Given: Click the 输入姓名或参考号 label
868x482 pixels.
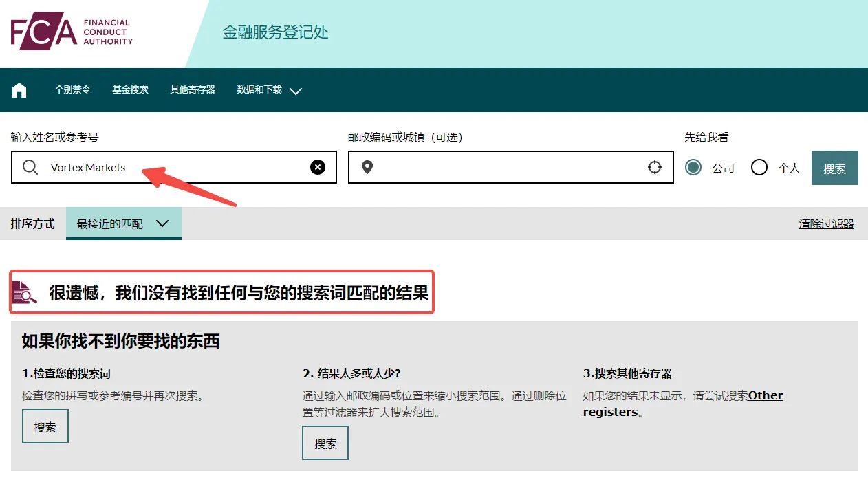Looking at the screenshot, I should (55, 137).
